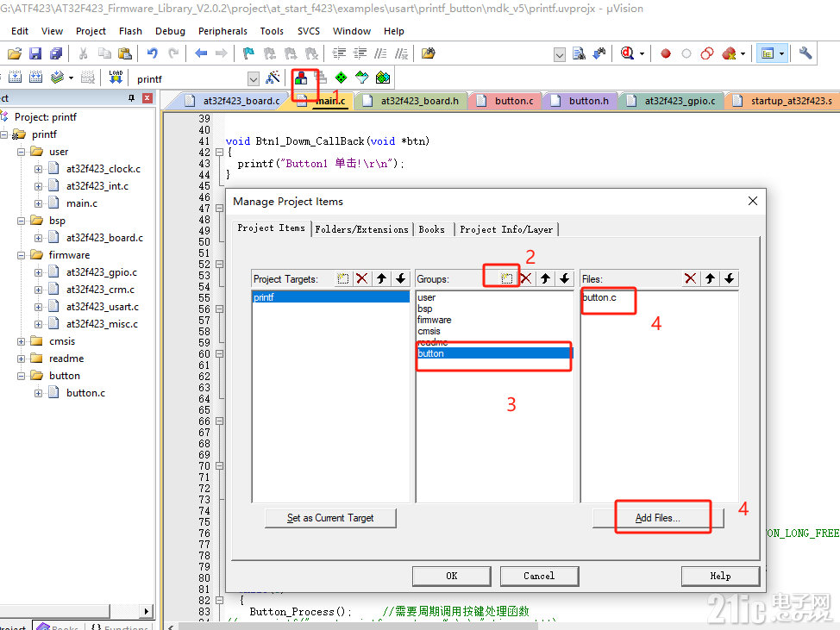Open the Project menu
Image resolution: width=840 pixels, height=630 pixels.
(x=91, y=31)
